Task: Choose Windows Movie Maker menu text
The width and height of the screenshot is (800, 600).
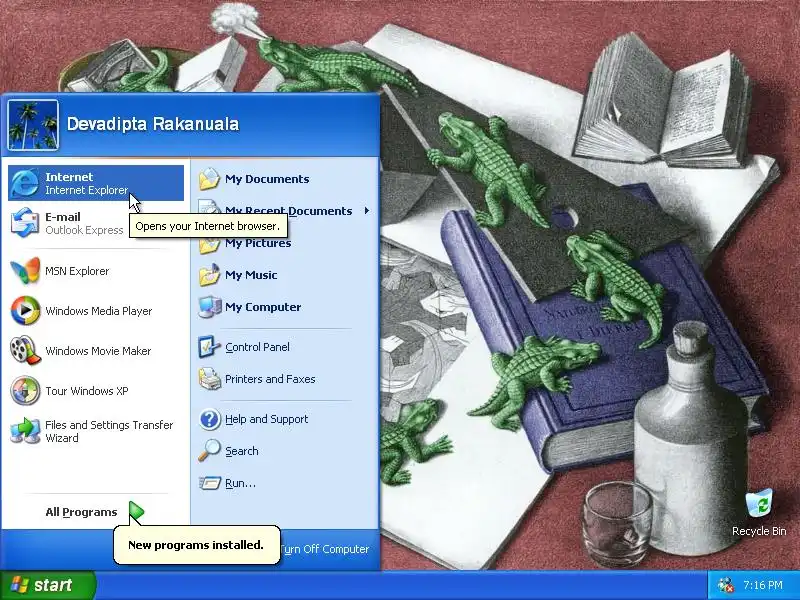Action: (98, 351)
